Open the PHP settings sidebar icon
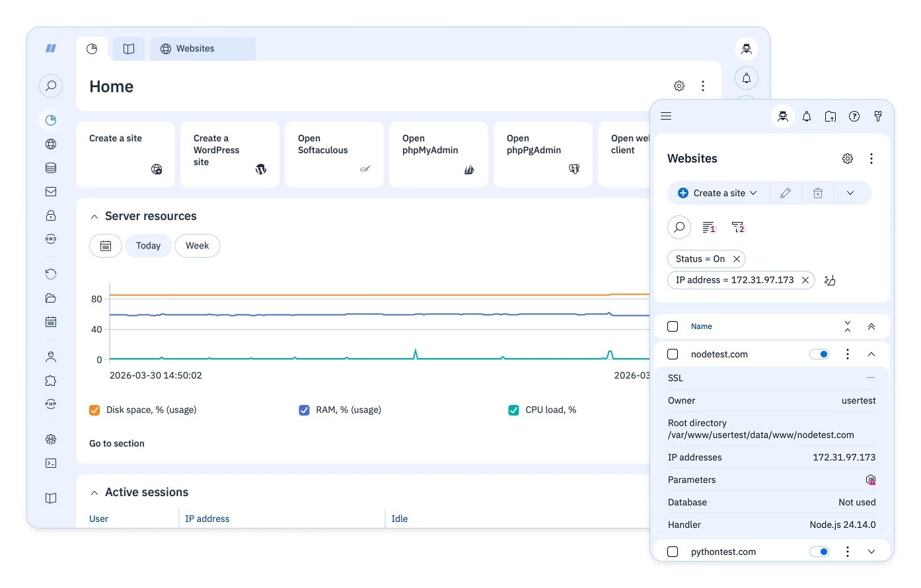Screen dimensions: 921x588 pos(51,404)
